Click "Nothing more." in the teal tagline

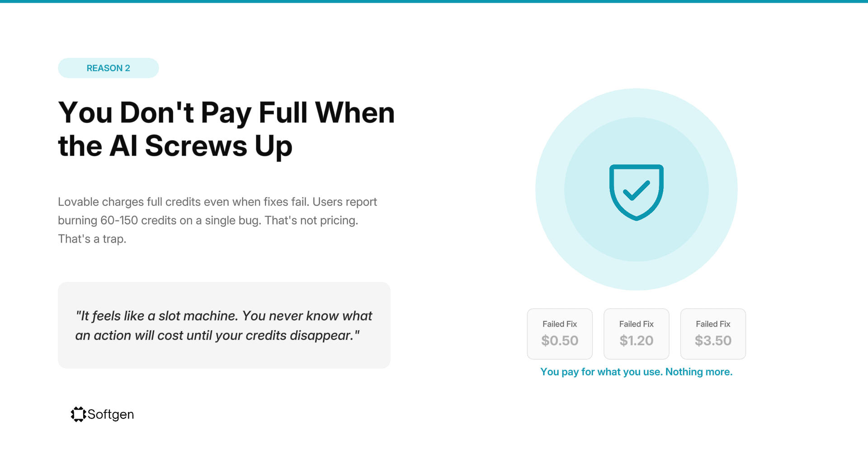point(699,372)
